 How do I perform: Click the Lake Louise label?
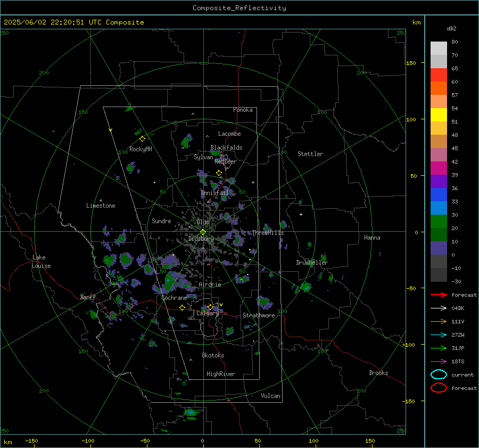pyautogui.click(x=41, y=262)
